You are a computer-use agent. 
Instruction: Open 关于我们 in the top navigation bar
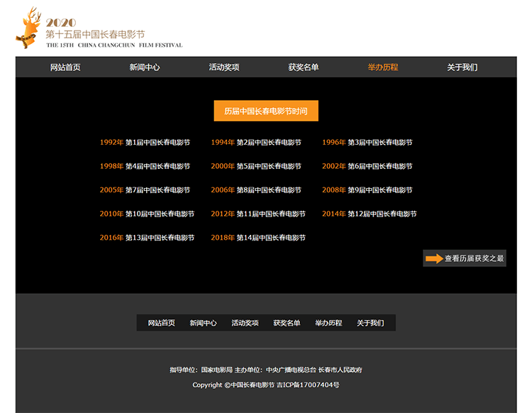coord(462,67)
